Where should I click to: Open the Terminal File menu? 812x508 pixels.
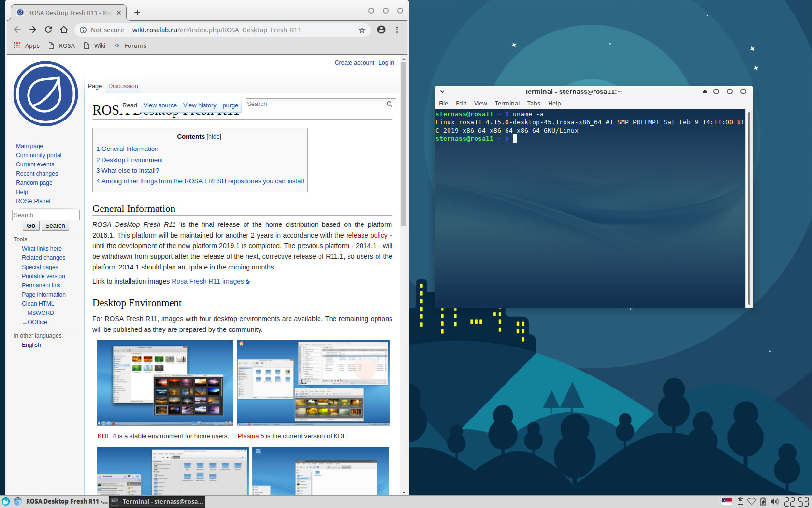(x=443, y=104)
